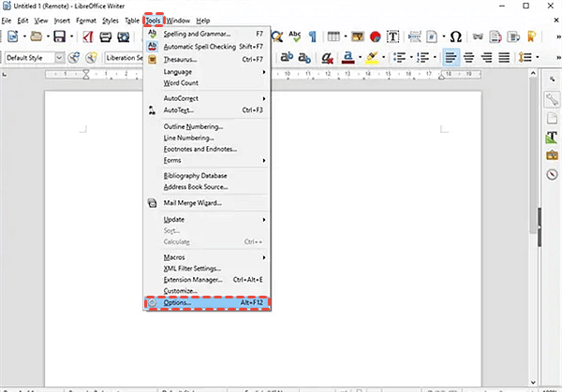The height and width of the screenshot is (392, 562).
Task: Select Customize... menu entry
Action: click(207, 291)
